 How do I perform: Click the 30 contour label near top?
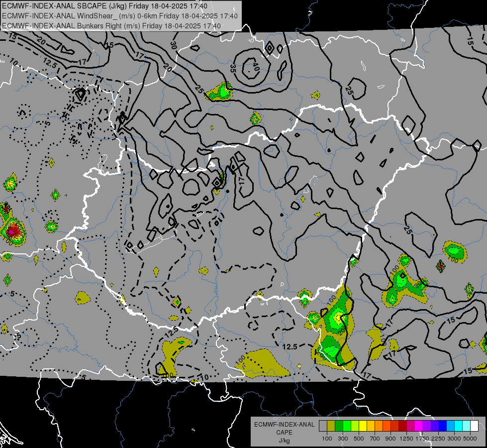173,45
